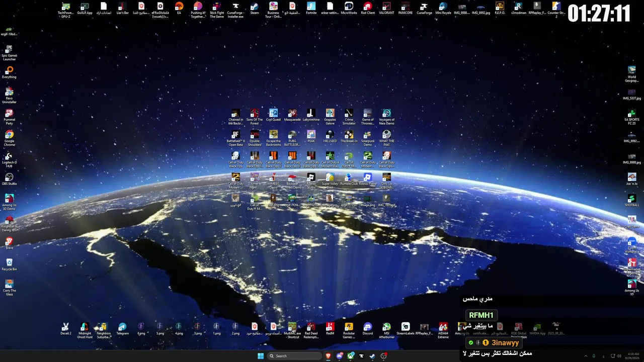Screen dimensions: 644x362
Task: Open the Pummel Party shortcut
Action: coord(9,117)
